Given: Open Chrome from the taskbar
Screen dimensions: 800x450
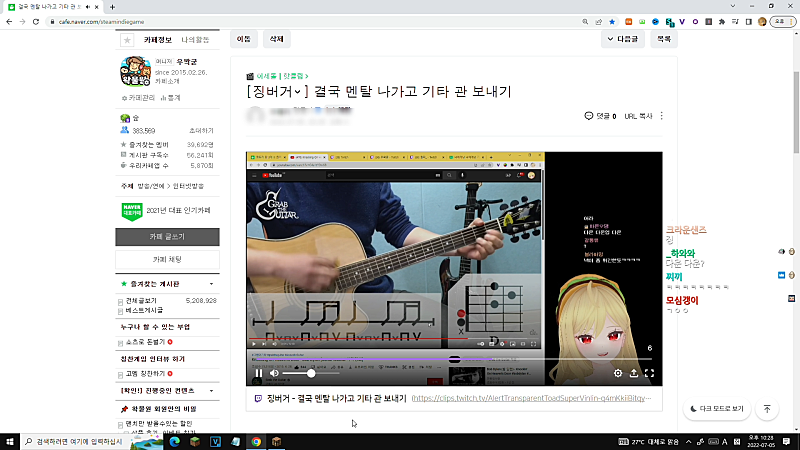Looking at the screenshot, I should click(x=256, y=442).
